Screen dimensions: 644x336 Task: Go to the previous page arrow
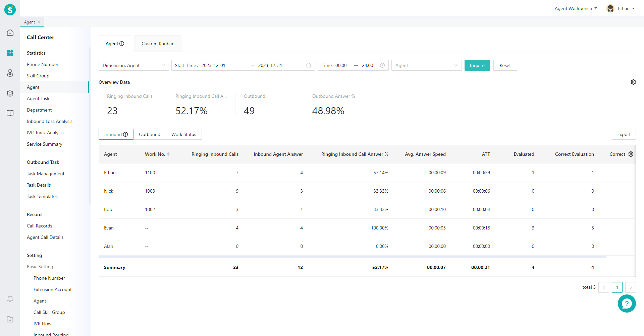(604, 287)
